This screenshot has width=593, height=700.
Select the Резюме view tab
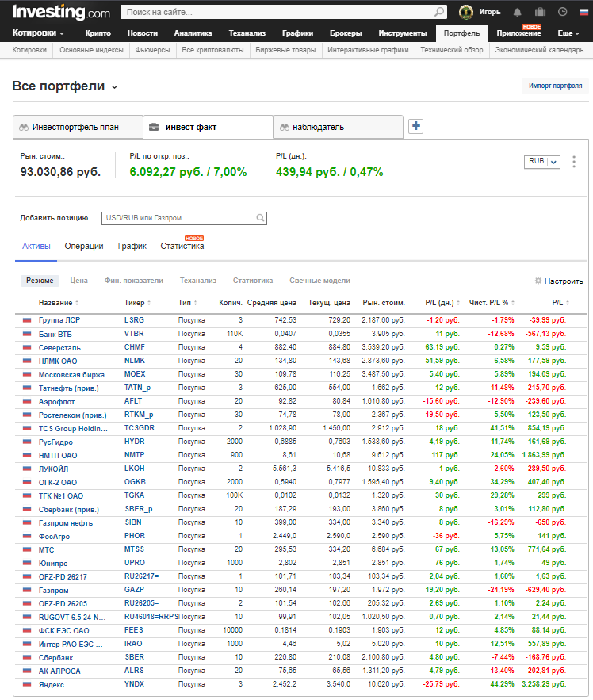40,281
